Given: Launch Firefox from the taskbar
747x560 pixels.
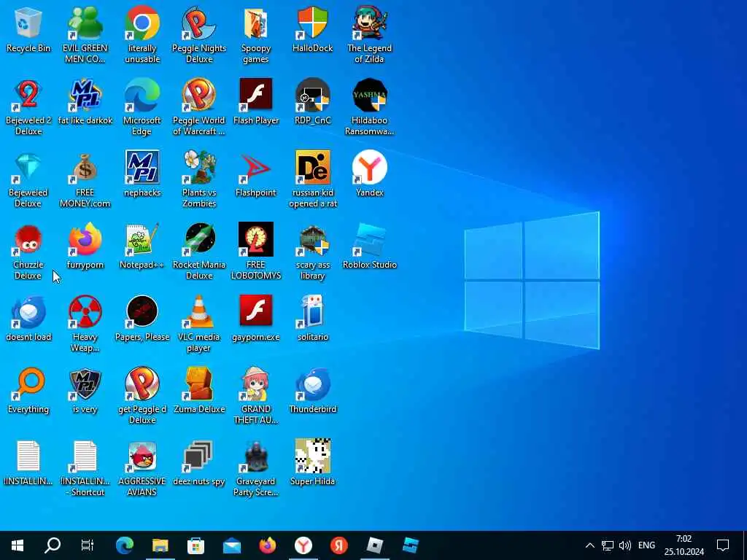Looking at the screenshot, I should (x=268, y=545).
